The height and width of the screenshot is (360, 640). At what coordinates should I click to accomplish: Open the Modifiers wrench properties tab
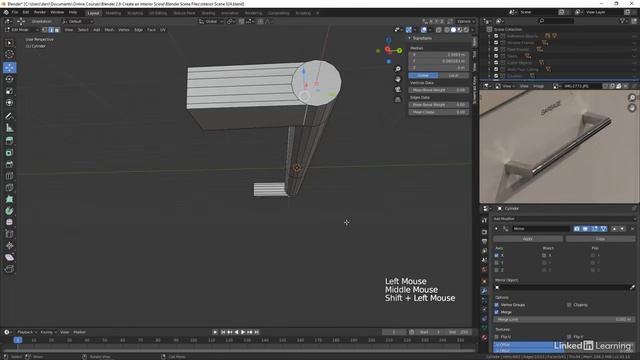point(484,291)
